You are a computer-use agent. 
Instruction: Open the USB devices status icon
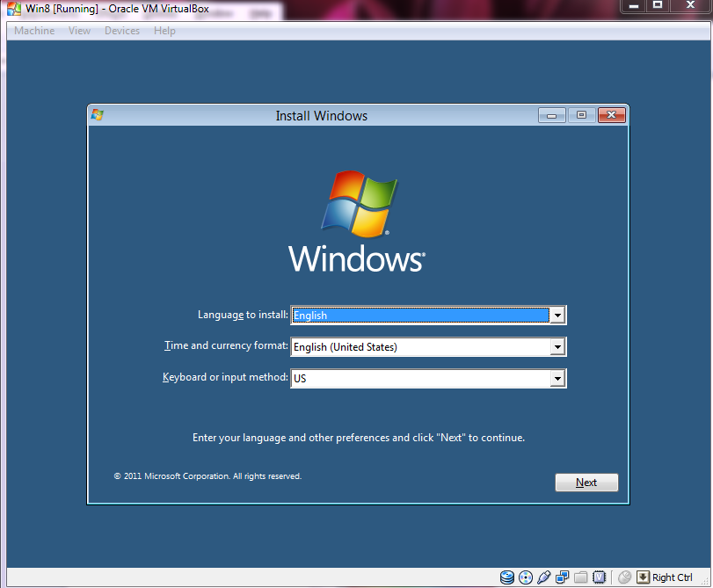[544, 577]
